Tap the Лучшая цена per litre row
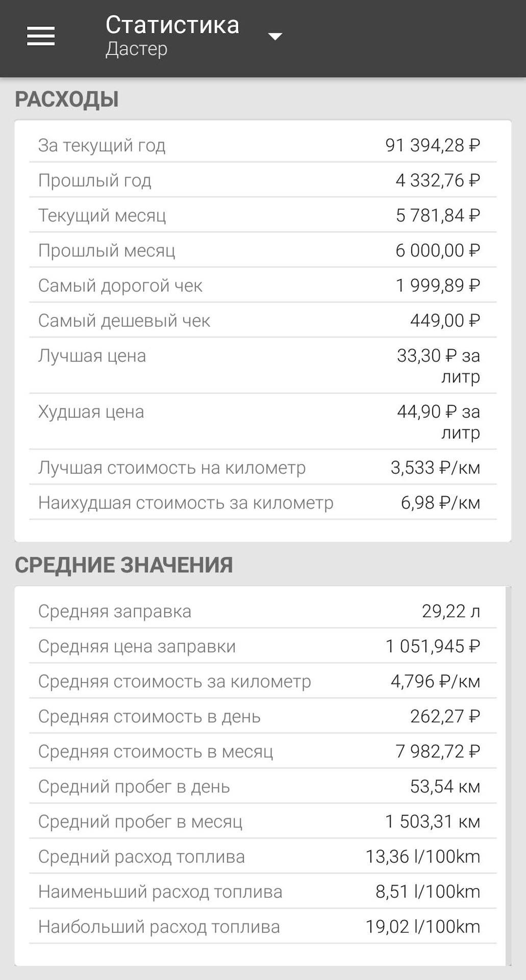 (262, 365)
